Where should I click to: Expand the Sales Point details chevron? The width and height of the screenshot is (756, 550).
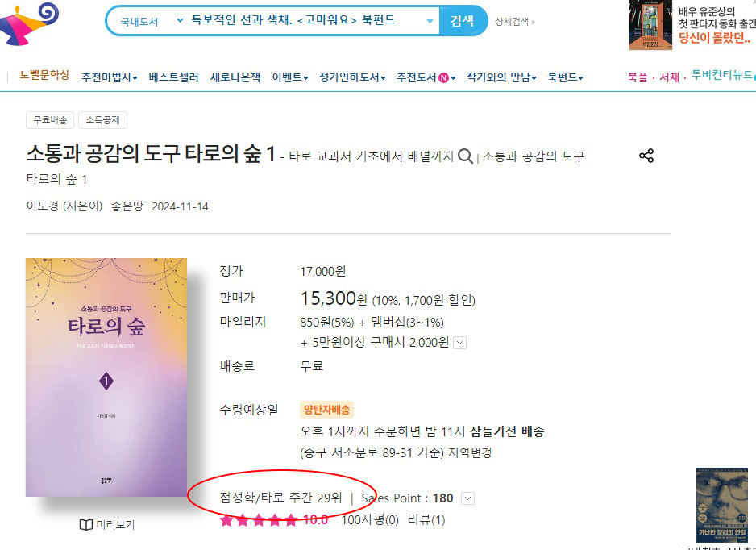(x=467, y=498)
